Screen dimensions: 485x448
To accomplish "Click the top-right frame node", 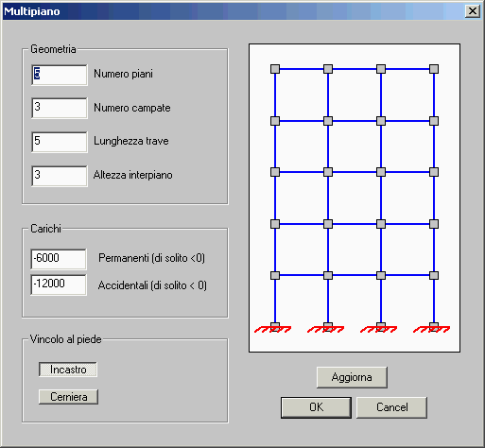I will click(434, 69).
